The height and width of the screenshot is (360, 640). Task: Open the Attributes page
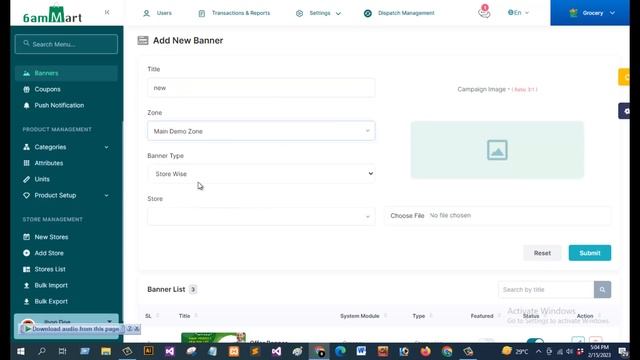pos(49,163)
